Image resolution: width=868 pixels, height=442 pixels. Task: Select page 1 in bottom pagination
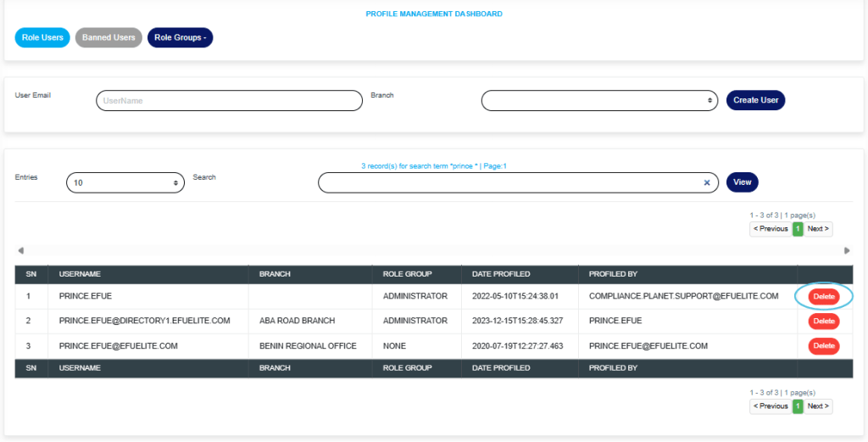point(798,406)
